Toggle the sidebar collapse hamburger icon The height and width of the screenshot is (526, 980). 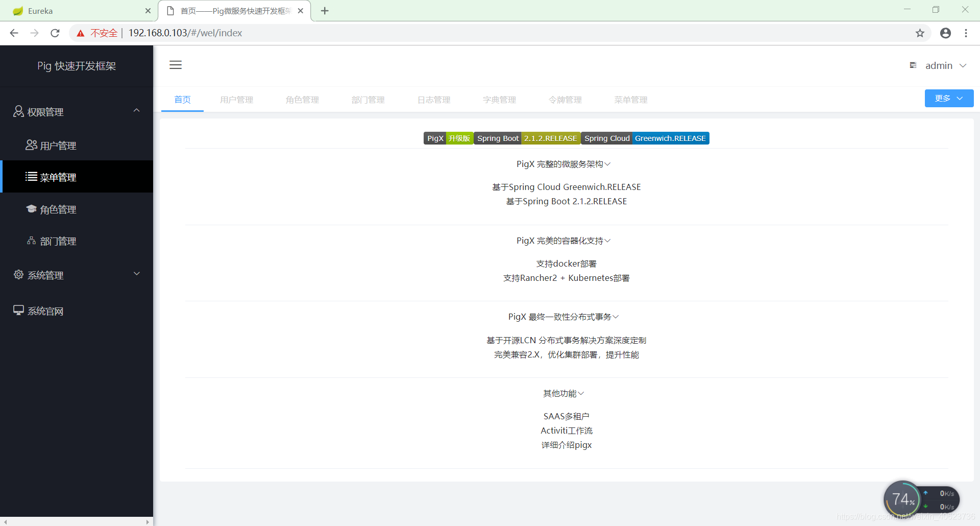(176, 65)
